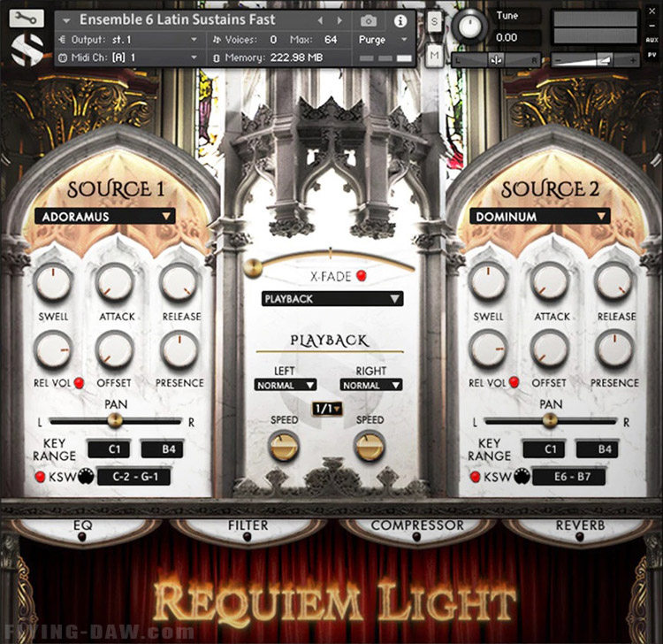Open the Purge menu dropdown
The image size is (663, 644).
(x=383, y=40)
